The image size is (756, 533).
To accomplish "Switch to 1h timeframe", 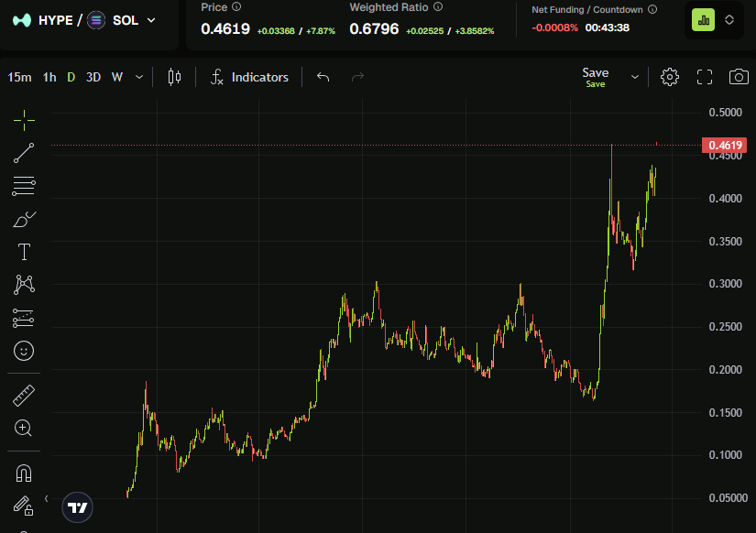I will [x=49, y=77].
